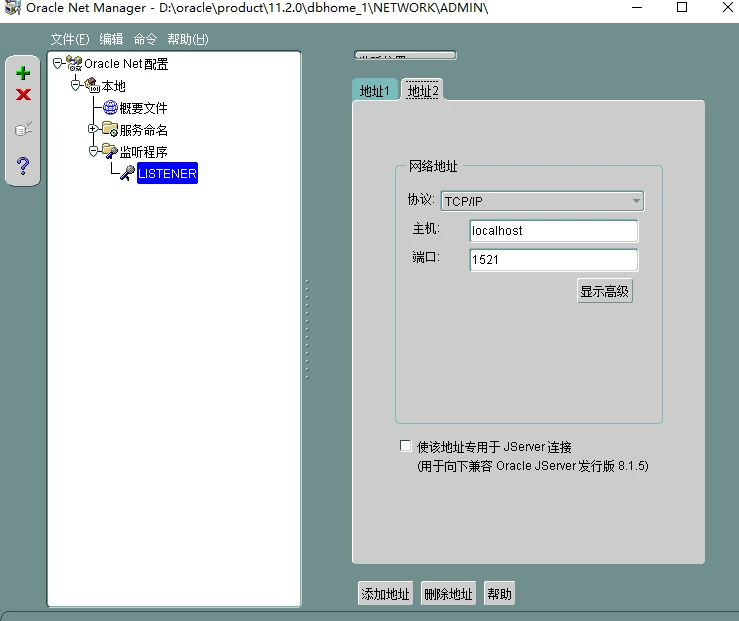Click the 监听程序 folder icon
The image size is (739, 621).
[x=110, y=151]
